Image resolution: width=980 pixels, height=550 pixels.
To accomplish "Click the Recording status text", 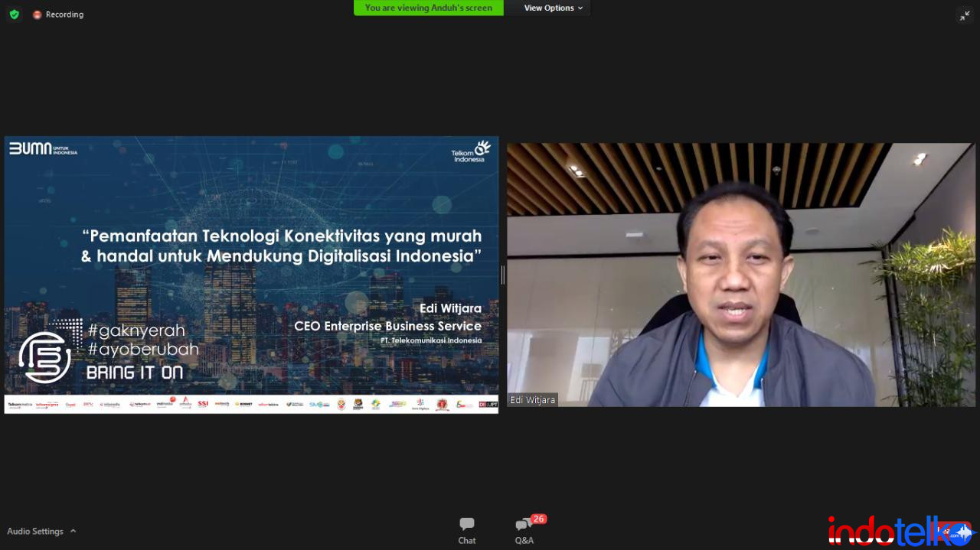I will click(64, 15).
